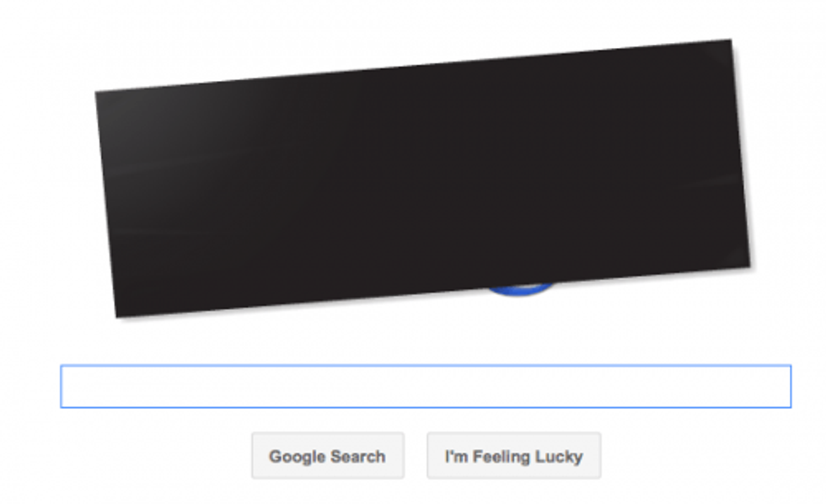826x504 pixels.
Task: Click the blue letter peeking below black bar
Action: (x=520, y=289)
